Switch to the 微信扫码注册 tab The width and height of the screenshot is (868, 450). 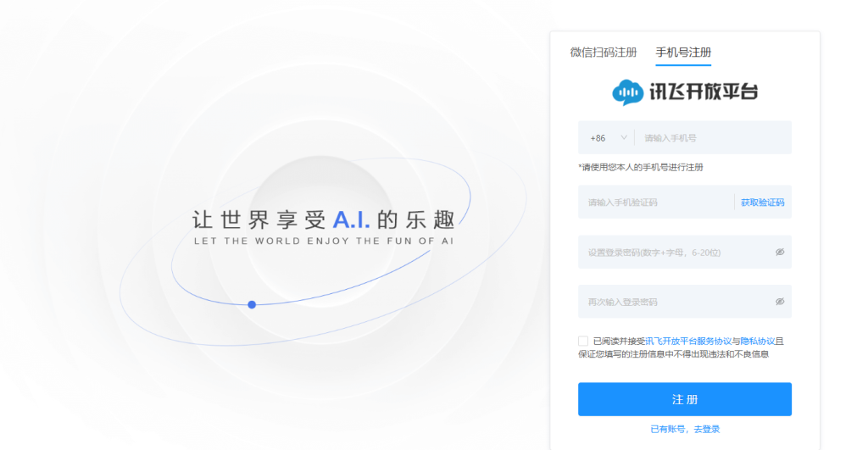(x=604, y=53)
